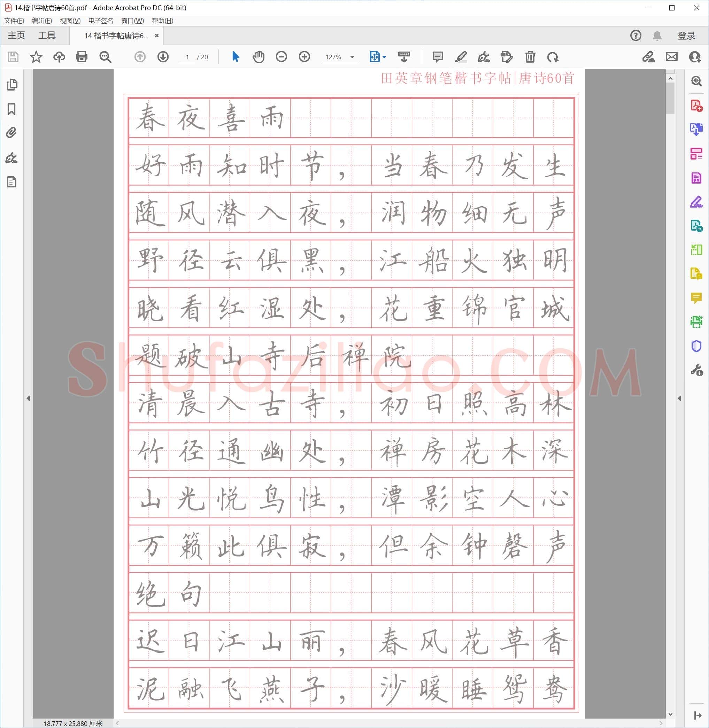Image resolution: width=709 pixels, height=728 pixels.
Task: Expand the fit page options dropdown
Action: (x=384, y=57)
